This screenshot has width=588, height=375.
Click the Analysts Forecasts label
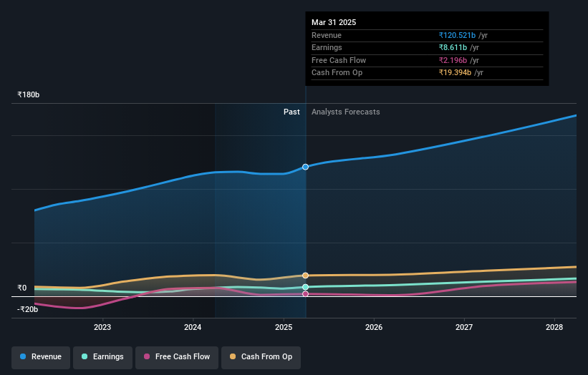tap(346, 112)
